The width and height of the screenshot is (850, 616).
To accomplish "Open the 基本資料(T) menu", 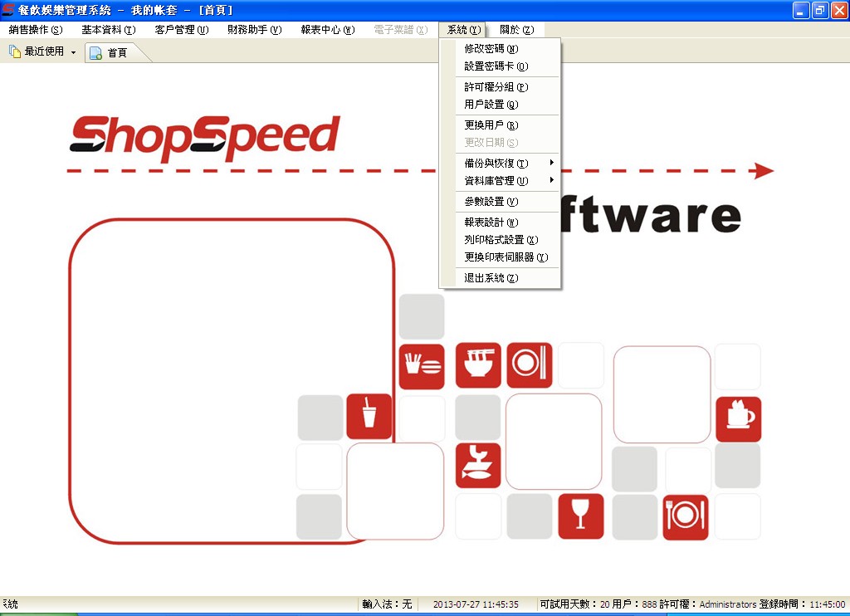I will coord(109,30).
